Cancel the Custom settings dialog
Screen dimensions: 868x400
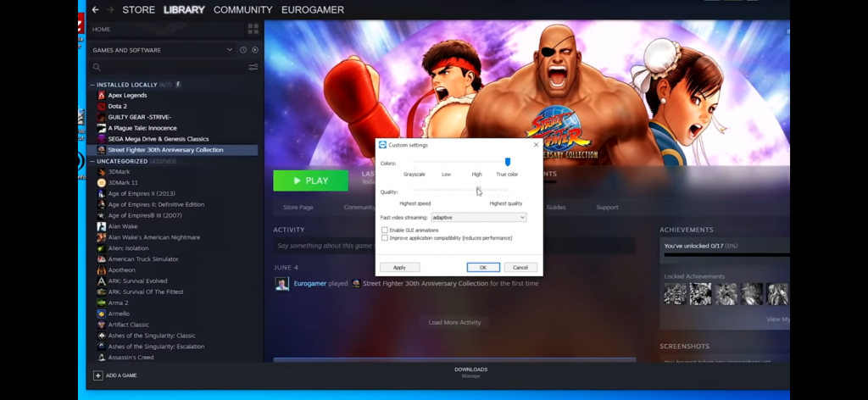(520, 267)
